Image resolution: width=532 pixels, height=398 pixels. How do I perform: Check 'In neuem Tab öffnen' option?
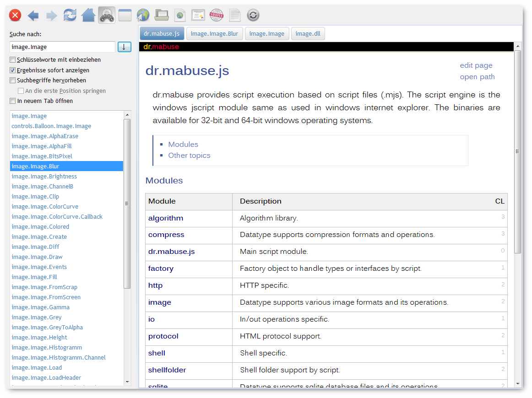click(x=13, y=101)
